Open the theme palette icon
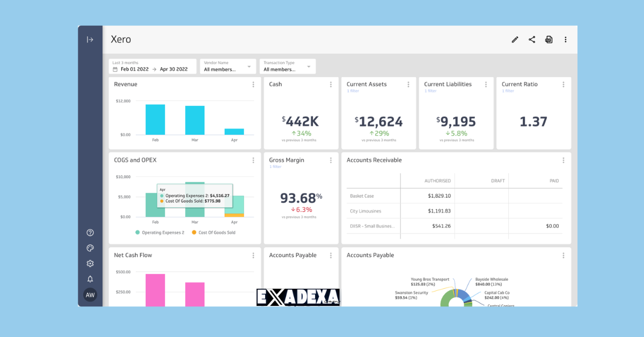Screen dimensions: 644x337 (x=90, y=248)
